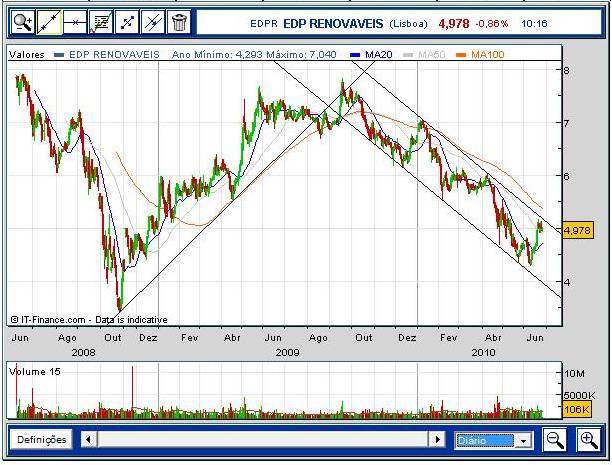This screenshot has width=612, height=465.
Task: Click the blue MA20 color marker
Action: (x=356, y=55)
